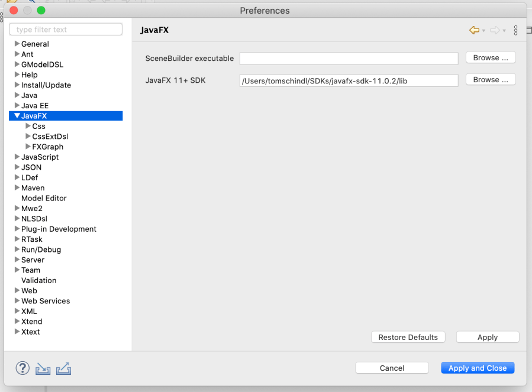Select CssExtDsl in the tree
Screen dimensions: 532x392
(50, 137)
